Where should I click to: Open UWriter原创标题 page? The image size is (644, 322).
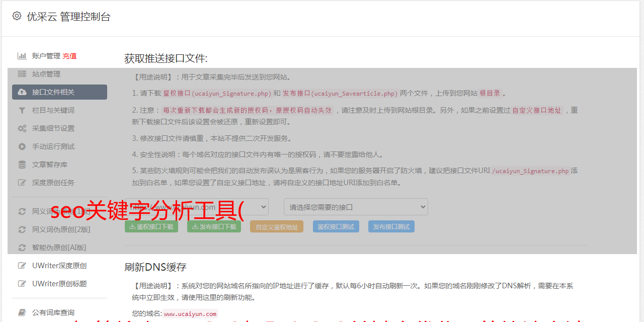pyautogui.click(x=59, y=284)
